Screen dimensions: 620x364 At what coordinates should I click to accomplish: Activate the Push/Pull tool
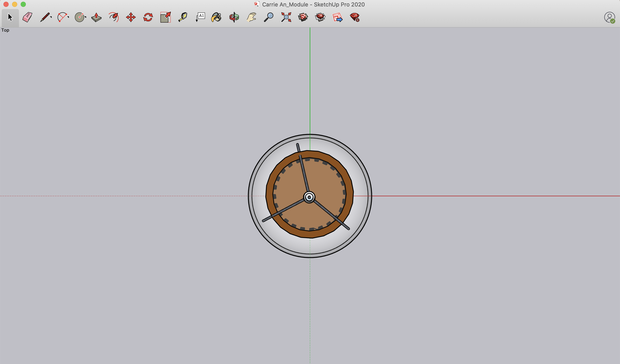coord(96,17)
